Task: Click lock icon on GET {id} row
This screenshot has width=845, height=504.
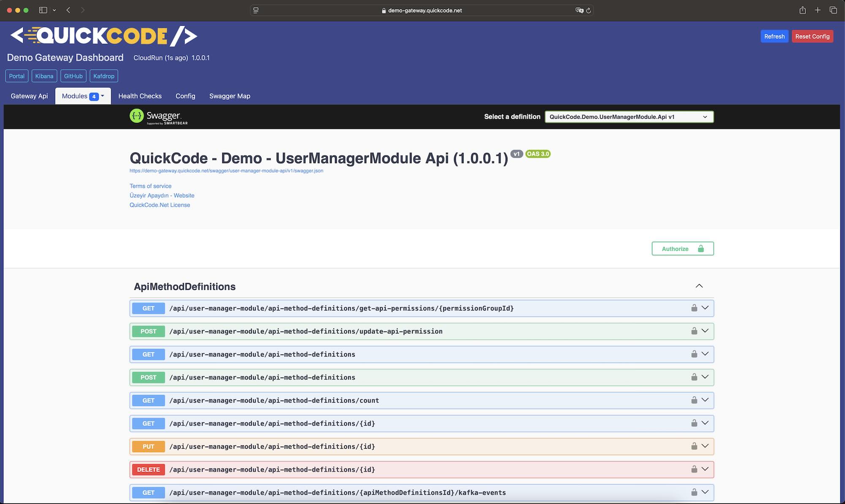Action: tap(694, 423)
